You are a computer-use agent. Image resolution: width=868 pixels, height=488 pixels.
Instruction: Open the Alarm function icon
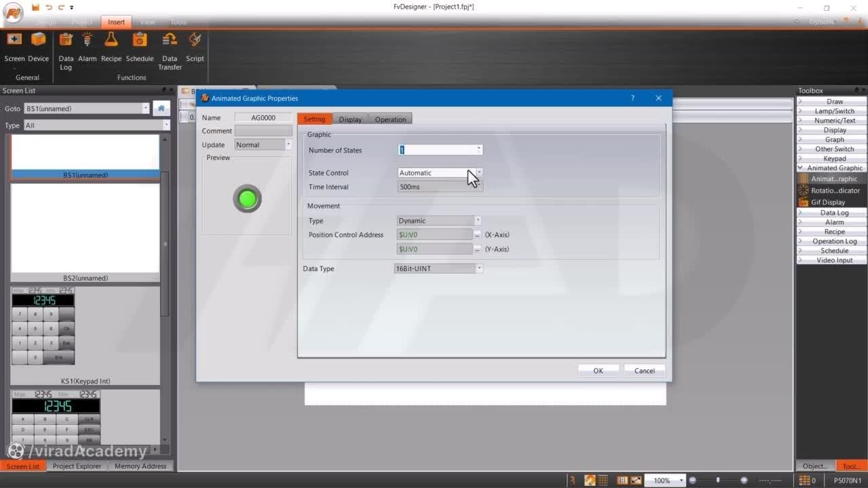pos(87,41)
